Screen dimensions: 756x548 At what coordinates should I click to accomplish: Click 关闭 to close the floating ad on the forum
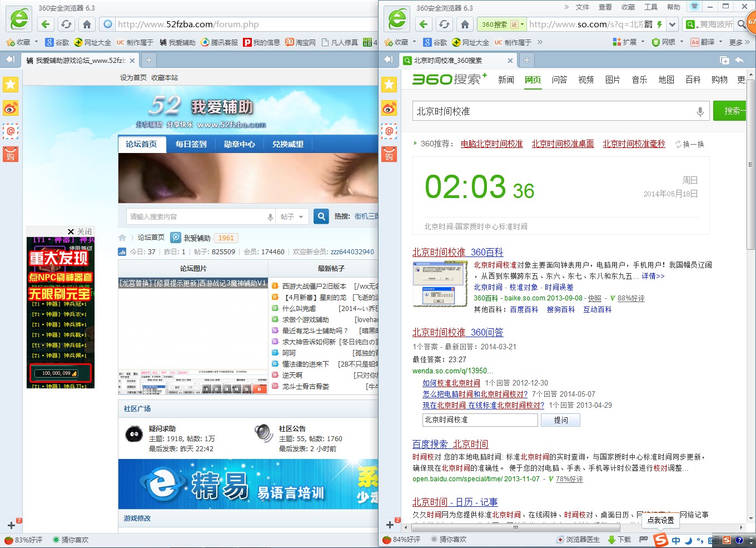click(x=80, y=231)
